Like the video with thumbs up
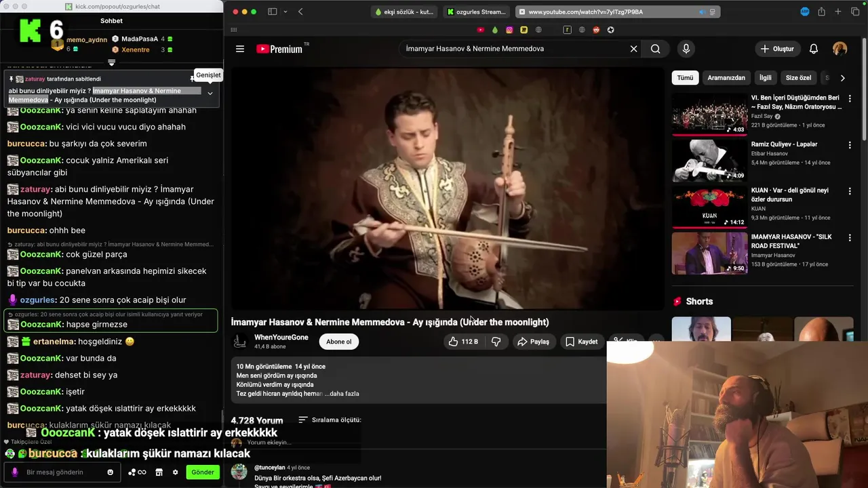This screenshot has width=868, height=488. coord(464,342)
